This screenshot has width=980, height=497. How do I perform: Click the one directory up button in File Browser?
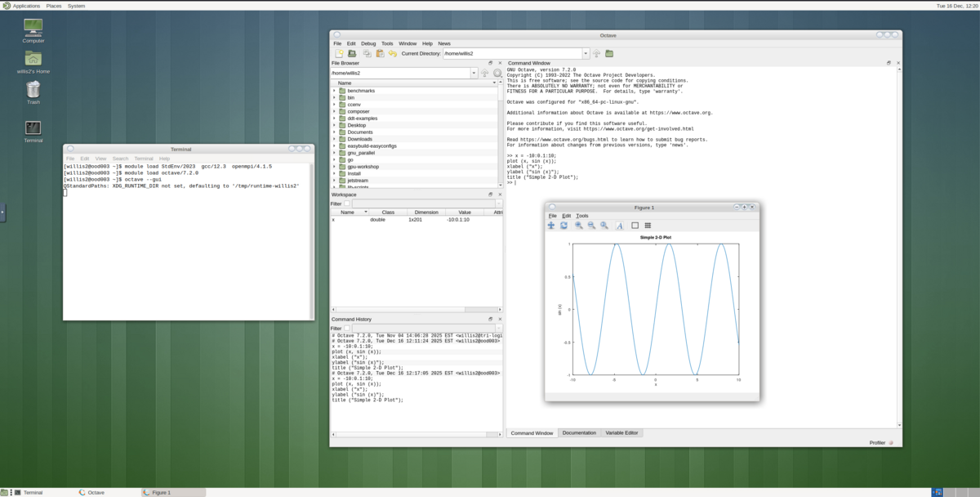tap(485, 72)
